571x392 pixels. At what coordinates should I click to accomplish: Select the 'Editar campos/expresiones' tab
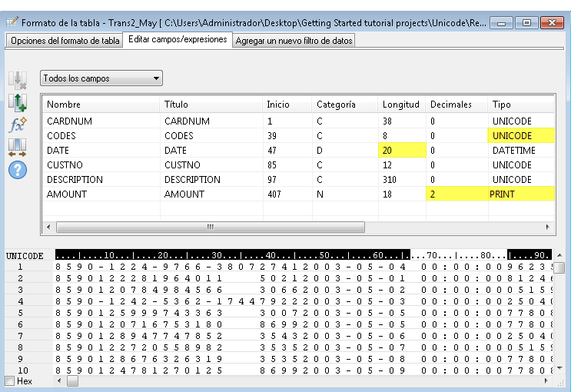[178, 38]
